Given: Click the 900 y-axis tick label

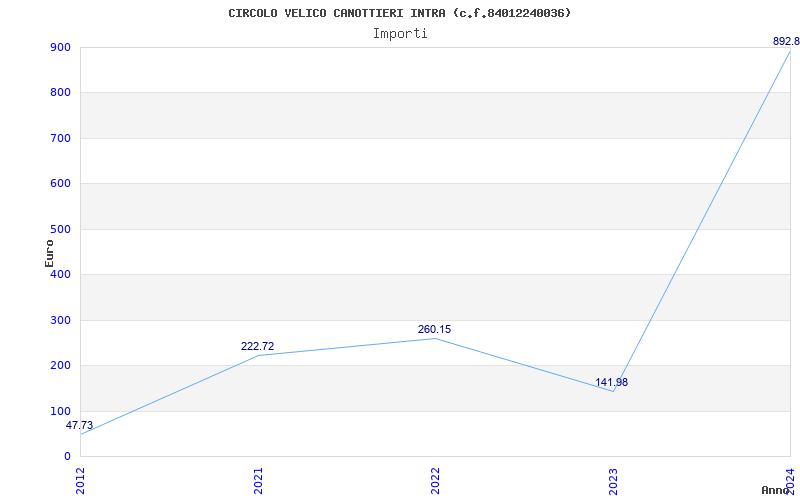Looking at the screenshot, I should coord(60,47).
